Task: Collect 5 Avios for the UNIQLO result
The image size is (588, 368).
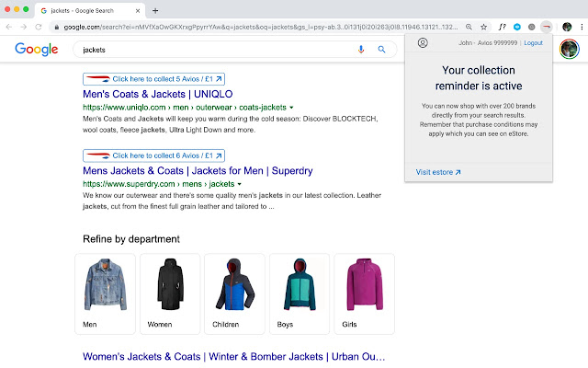Action: pyautogui.click(x=153, y=79)
